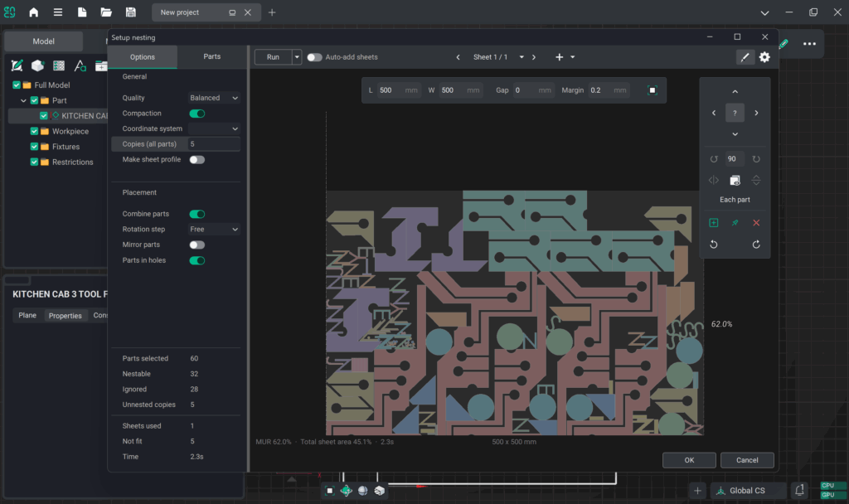Go to the Home screen icon

point(33,12)
